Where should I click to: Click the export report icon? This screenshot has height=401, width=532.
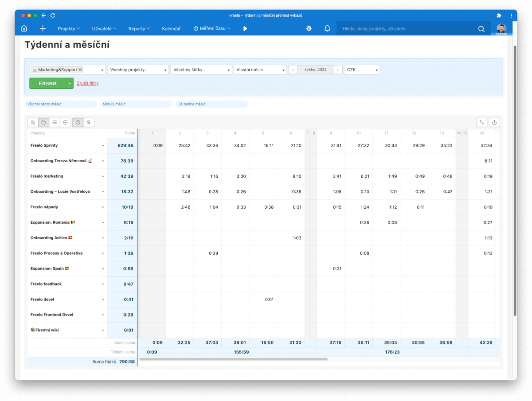(494, 122)
